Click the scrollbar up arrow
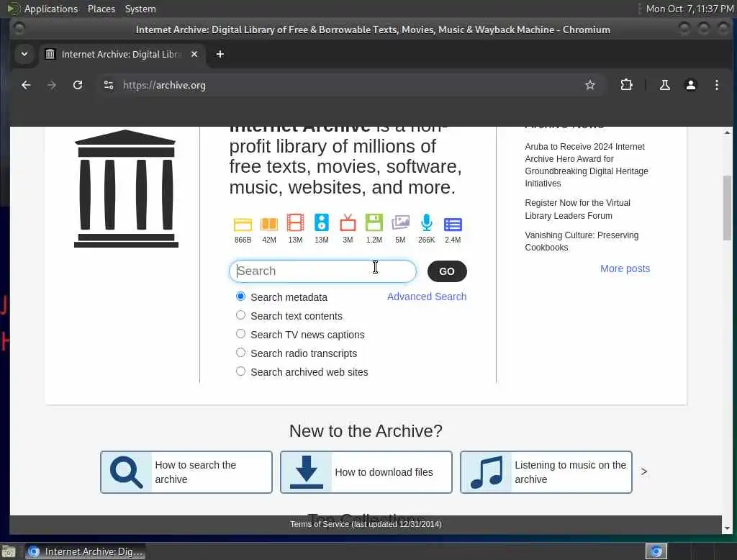The image size is (737, 560). click(x=727, y=132)
